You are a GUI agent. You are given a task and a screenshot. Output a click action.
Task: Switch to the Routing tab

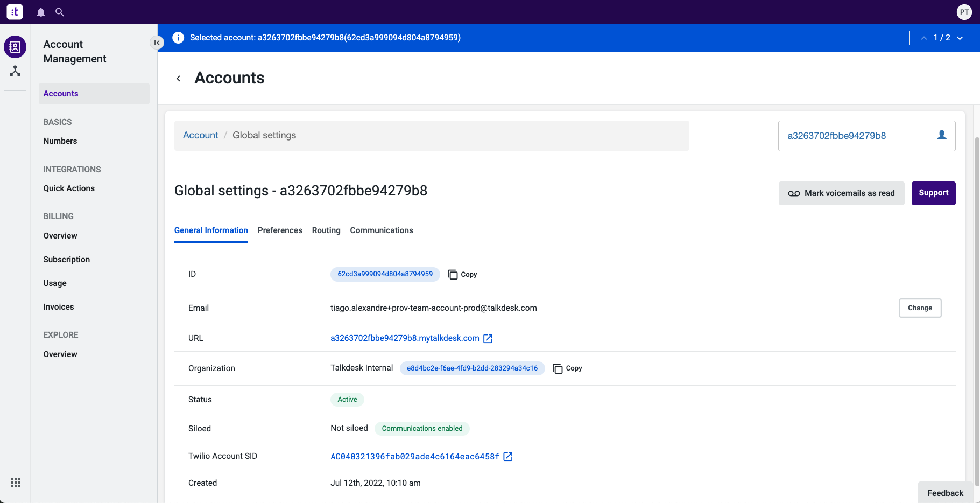click(x=326, y=230)
